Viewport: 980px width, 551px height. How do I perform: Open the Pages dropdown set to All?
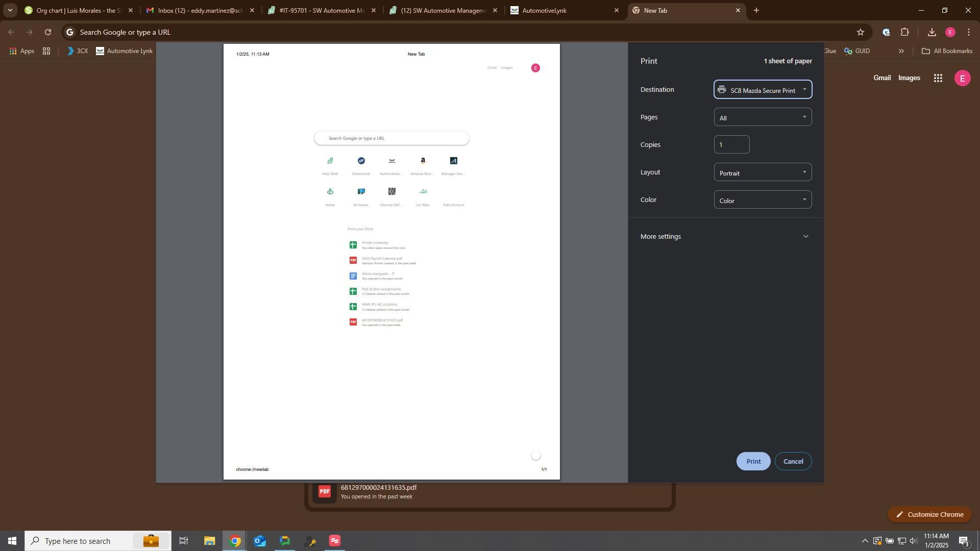pos(763,117)
